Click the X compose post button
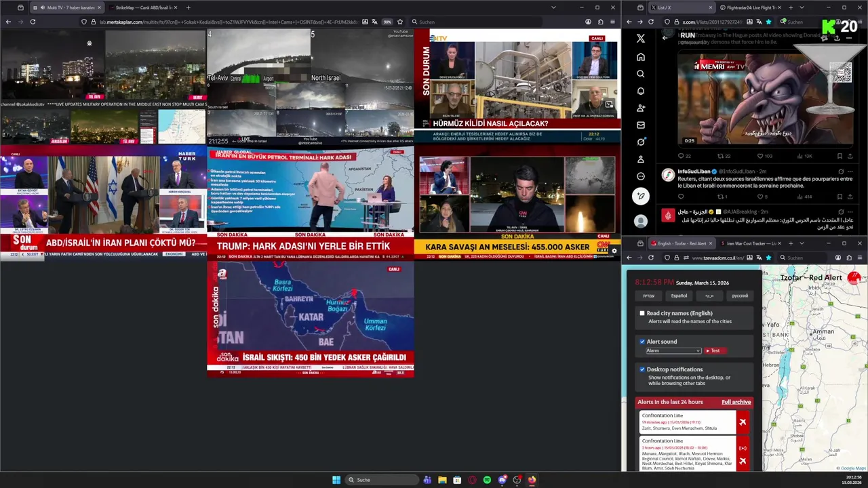This screenshot has width=868, height=488. [640, 197]
